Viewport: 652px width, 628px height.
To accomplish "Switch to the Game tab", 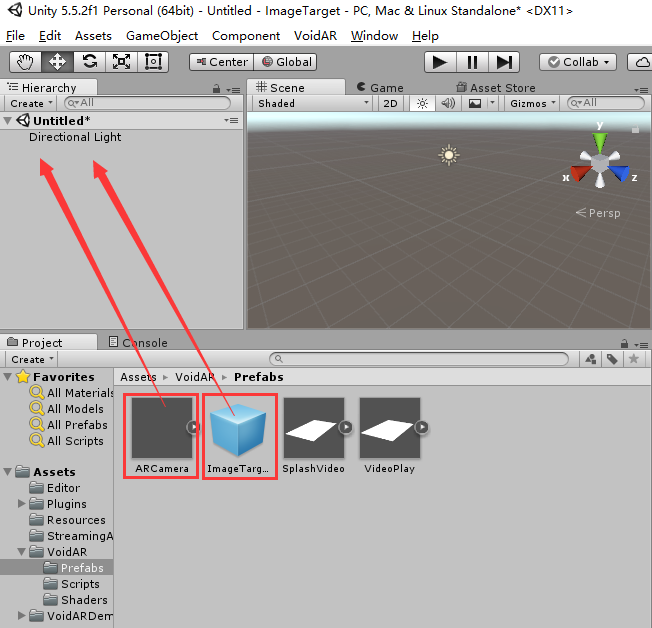I will (380, 87).
